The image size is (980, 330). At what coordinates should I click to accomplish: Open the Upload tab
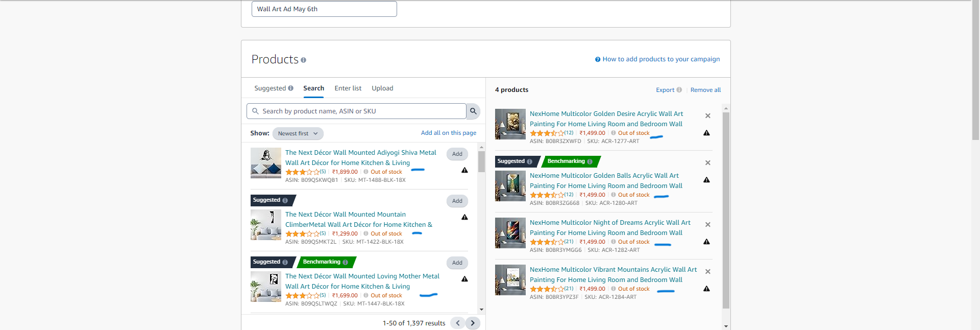382,88
